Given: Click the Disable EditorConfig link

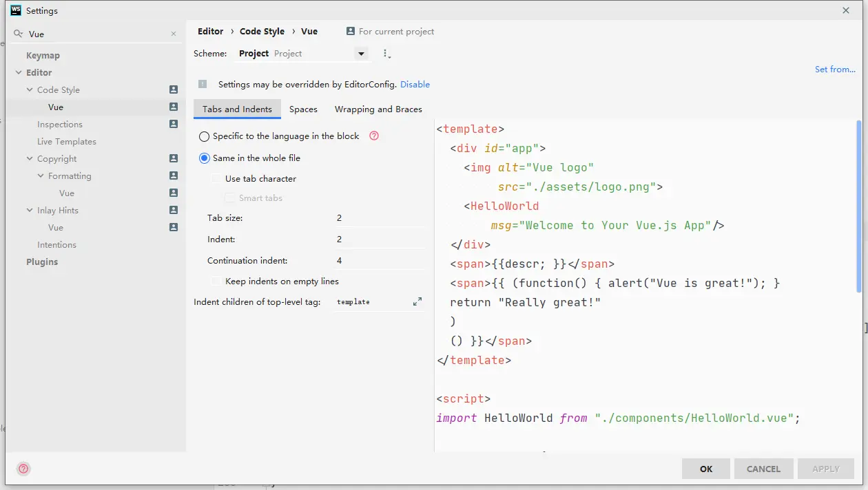Looking at the screenshot, I should [415, 85].
